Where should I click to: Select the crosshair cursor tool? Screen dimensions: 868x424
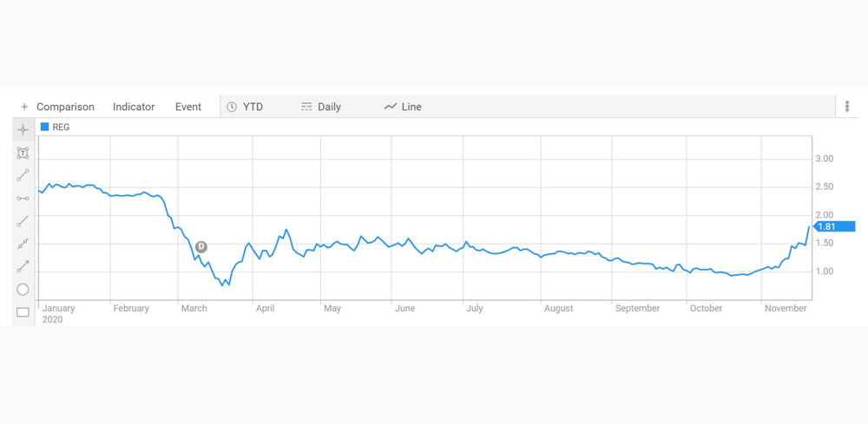click(x=23, y=130)
